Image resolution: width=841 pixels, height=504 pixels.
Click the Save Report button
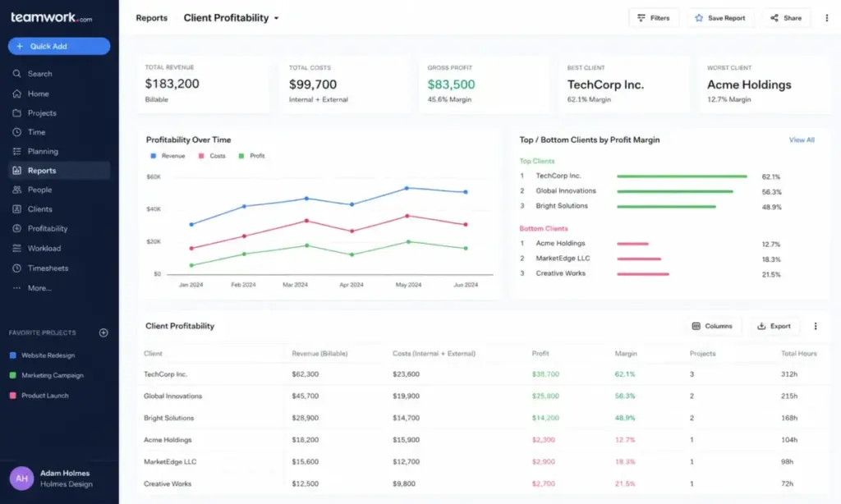(720, 18)
